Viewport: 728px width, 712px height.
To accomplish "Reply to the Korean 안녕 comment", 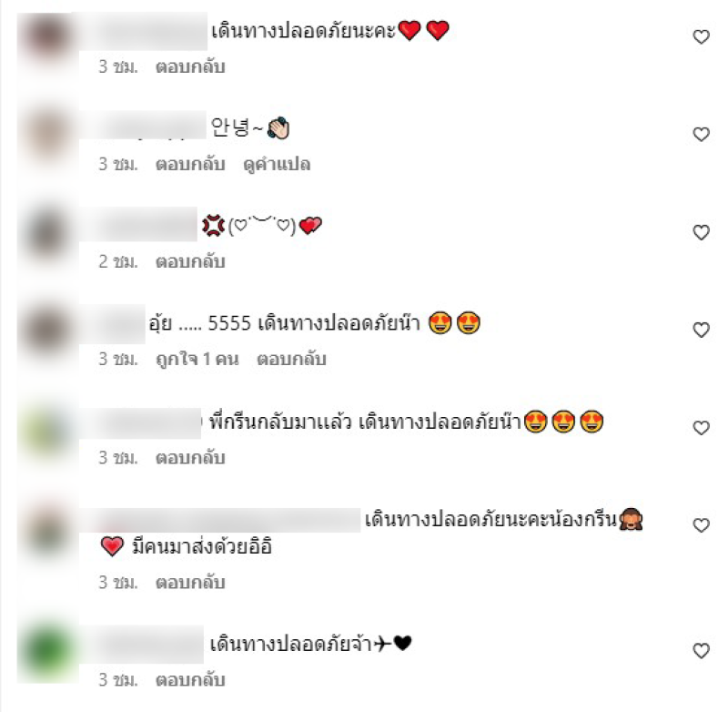I will pyautogui.click(x=190, y=165).
